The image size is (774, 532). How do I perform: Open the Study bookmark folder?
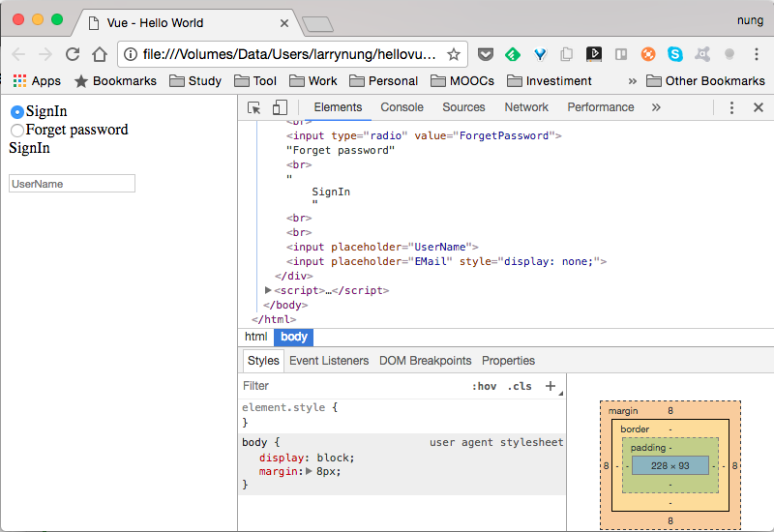[195, 81]
